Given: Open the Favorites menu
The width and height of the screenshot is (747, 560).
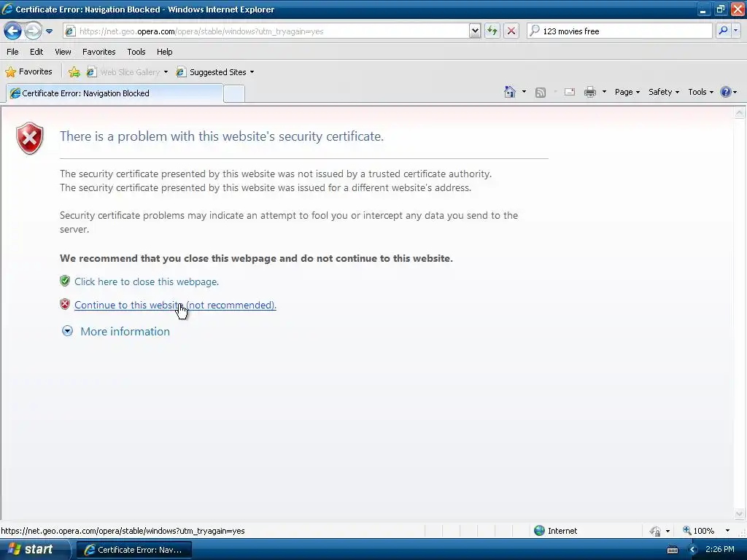Looking at the screenshot, I should pos(99,52).
